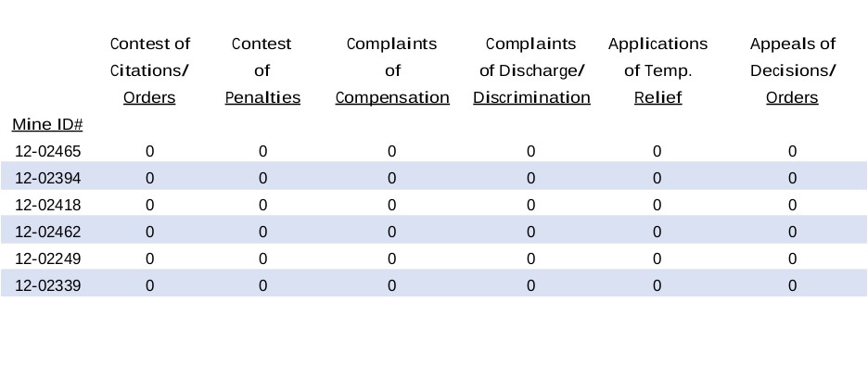Click mine ID 12-02394 row label
The width and height of the screenshot is (868, 378).
point(48,178)
